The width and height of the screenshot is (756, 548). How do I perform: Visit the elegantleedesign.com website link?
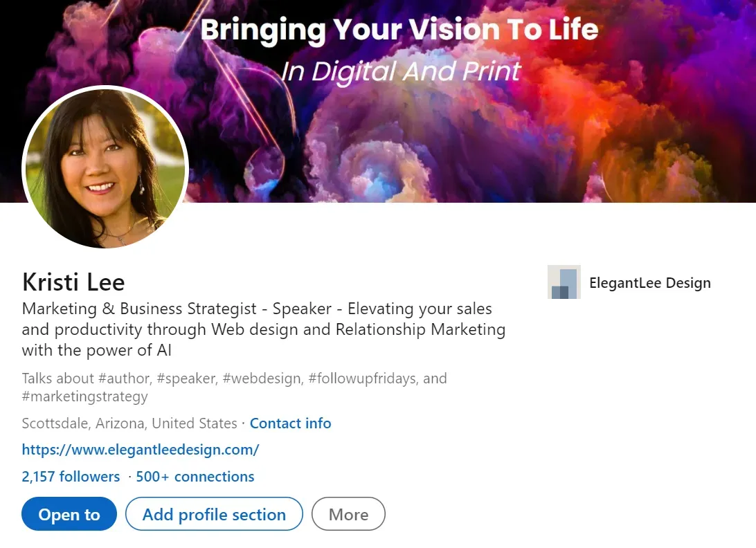(x=141, y=450)
